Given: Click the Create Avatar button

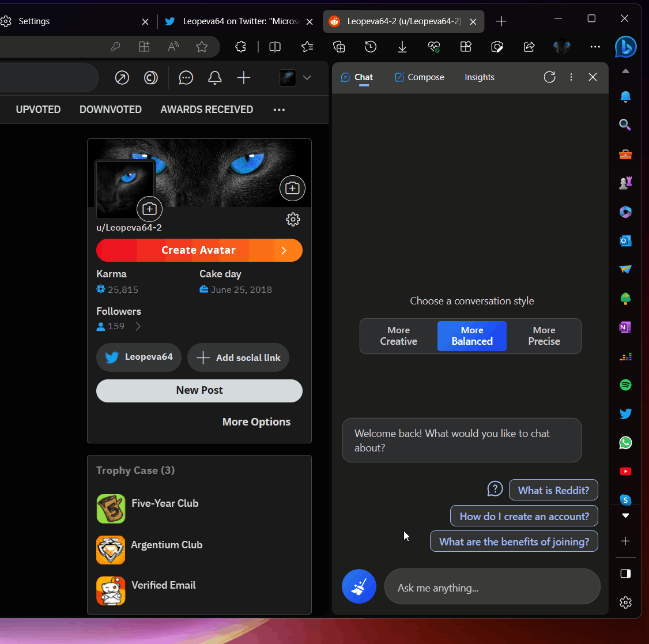Looking at the screenshot, I should pos(199,250).
